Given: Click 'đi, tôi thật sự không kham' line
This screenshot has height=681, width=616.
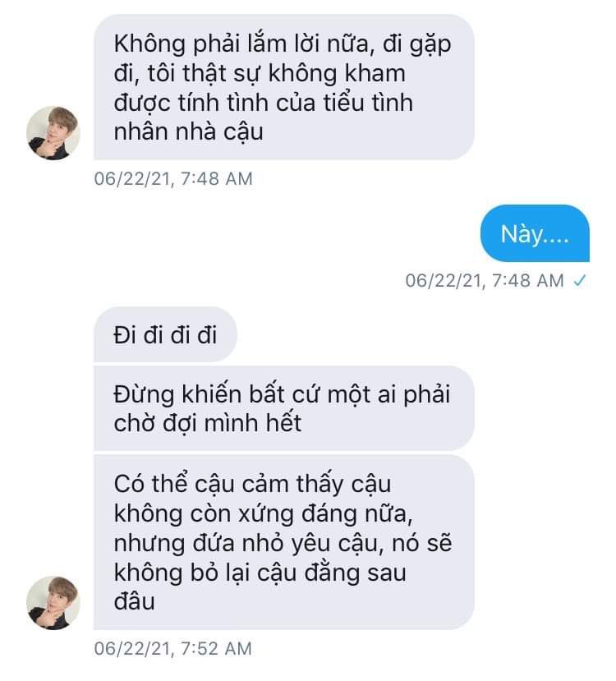Looking at the screenshot, I should 260,73.
